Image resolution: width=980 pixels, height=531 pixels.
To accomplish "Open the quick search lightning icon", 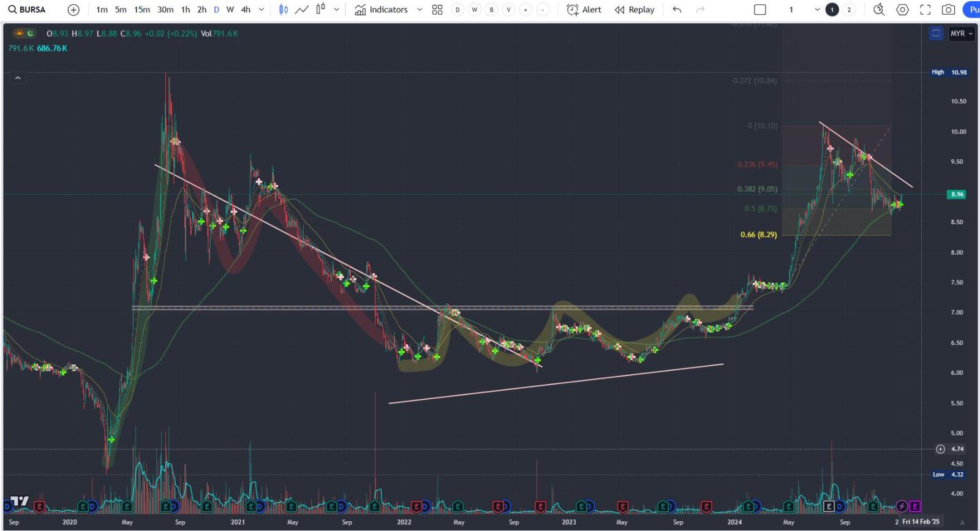I will [879, 10].
